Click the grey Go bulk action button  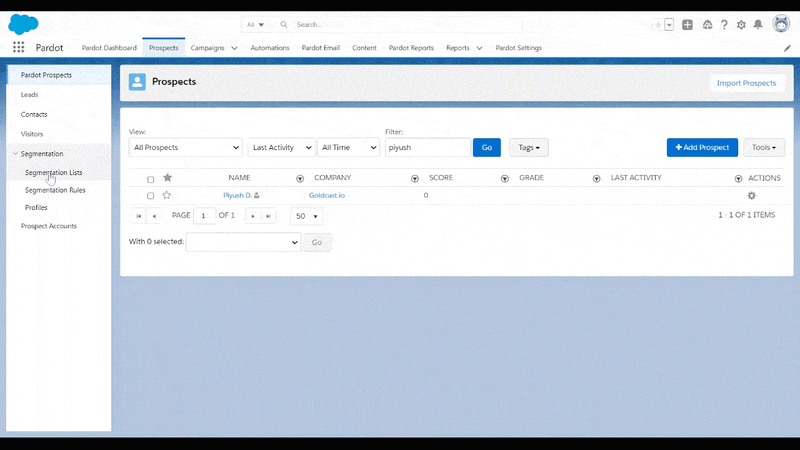click(x=317, y=242)
